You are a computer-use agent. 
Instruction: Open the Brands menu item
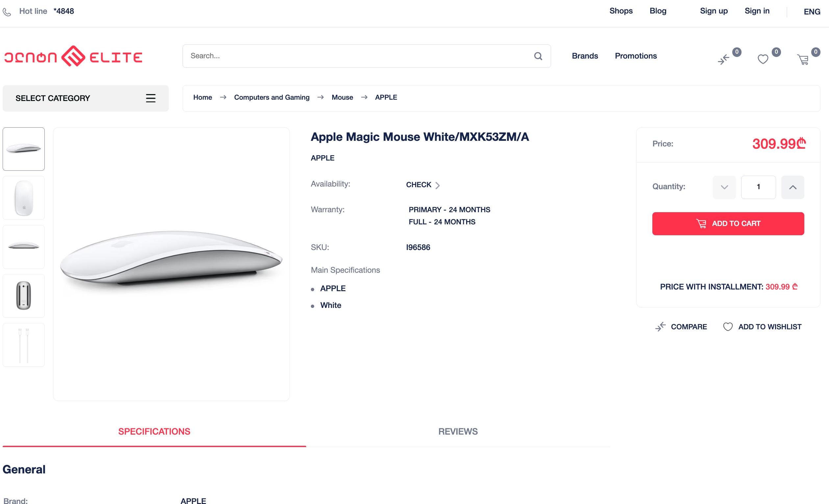click(x=585, y=56)
